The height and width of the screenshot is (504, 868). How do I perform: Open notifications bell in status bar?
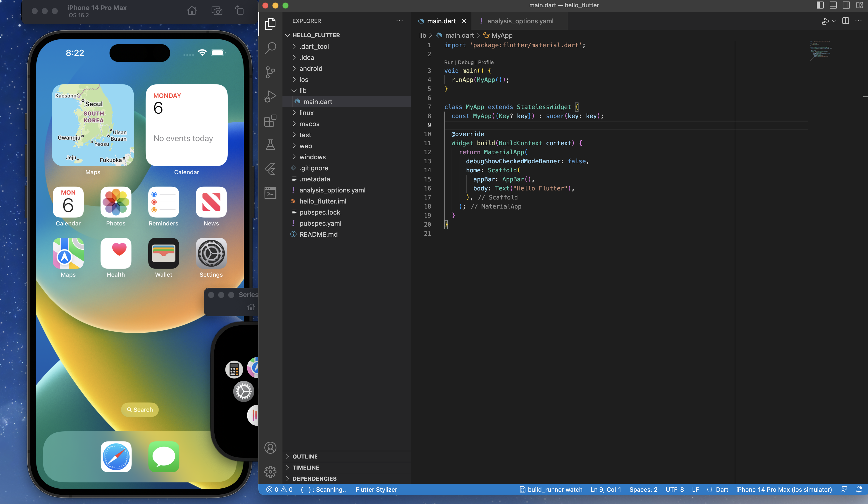pyautogui.click(x=859, y=489)
